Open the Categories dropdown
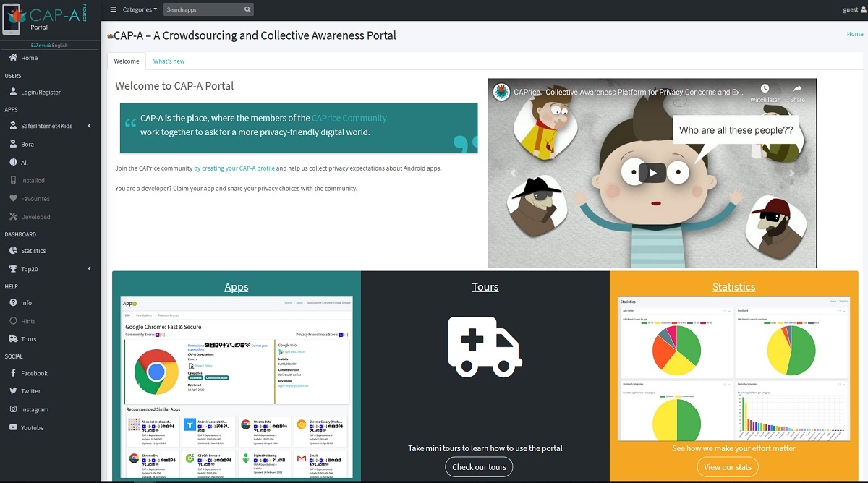Screen dimensions: 868x483 click(x=140, y=10)
